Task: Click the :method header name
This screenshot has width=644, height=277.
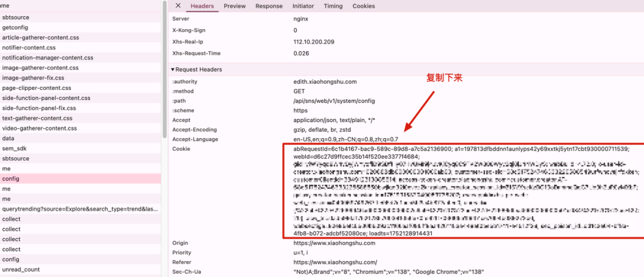Action: coord(183,91)
